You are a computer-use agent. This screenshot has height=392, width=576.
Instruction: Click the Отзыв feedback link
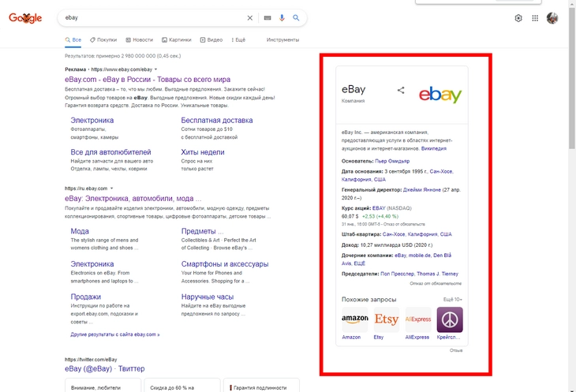(456, 350)
